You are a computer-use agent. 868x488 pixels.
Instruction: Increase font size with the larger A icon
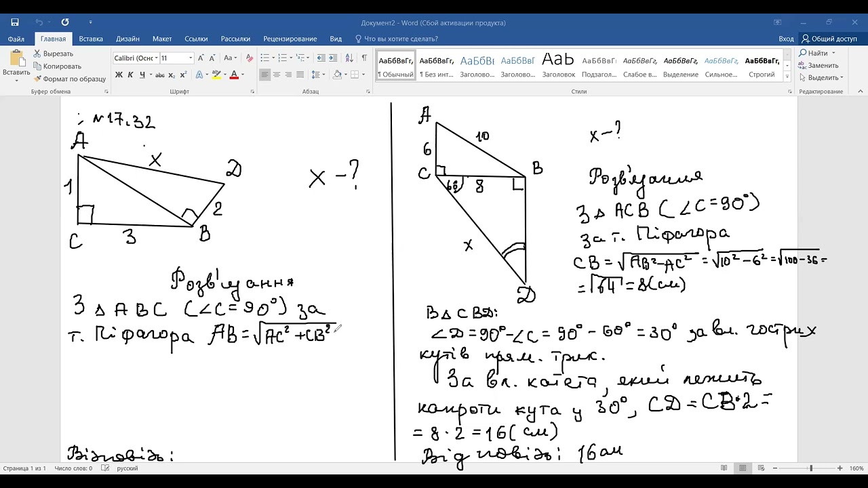coord(201,58)
